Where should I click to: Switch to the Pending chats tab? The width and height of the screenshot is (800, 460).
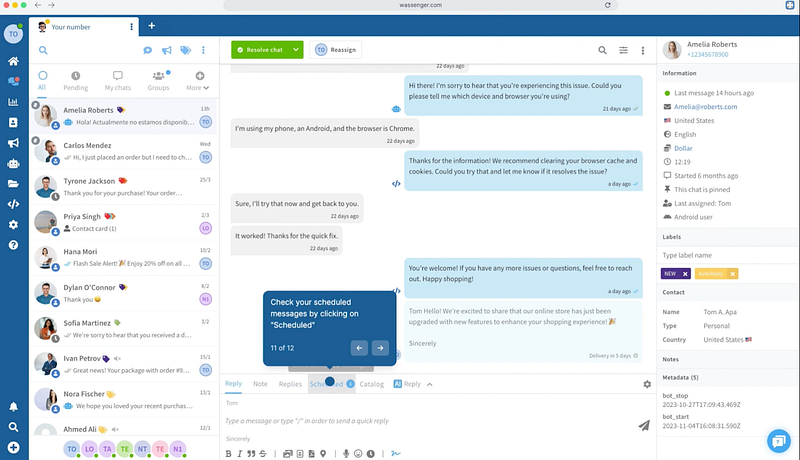76,81
